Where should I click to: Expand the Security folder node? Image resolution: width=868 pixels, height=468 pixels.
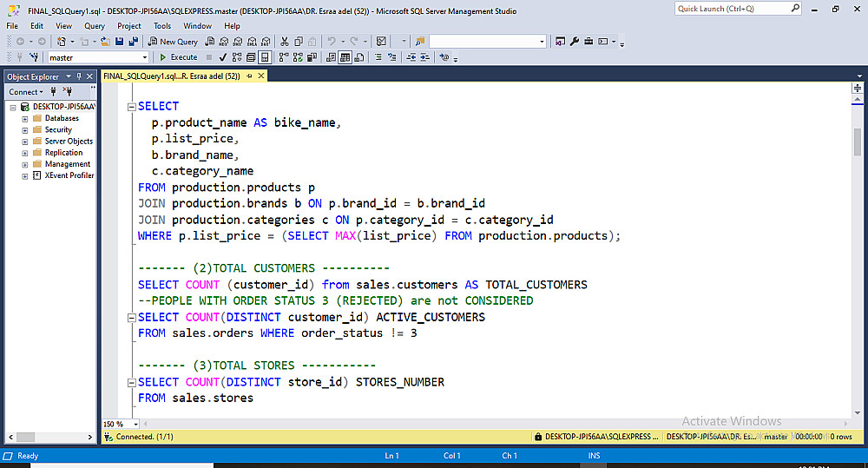[25, 130]
